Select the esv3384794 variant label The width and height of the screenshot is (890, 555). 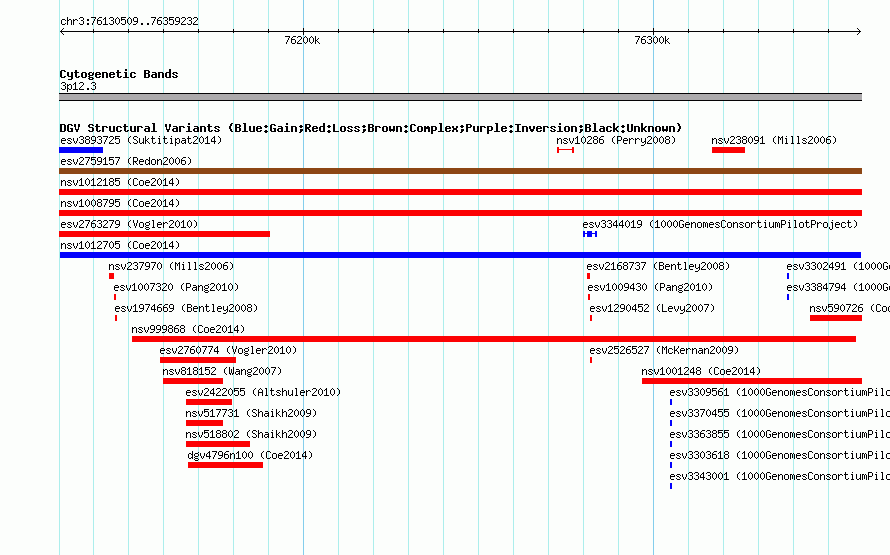(838, 287)
